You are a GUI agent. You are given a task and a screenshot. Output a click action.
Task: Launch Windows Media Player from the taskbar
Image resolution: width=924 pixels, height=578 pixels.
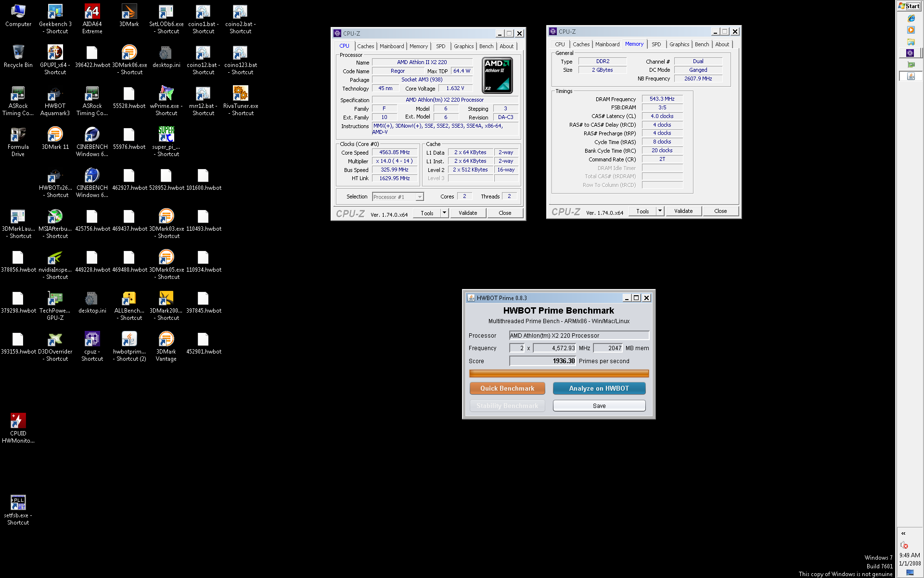(x=911, y=30)
